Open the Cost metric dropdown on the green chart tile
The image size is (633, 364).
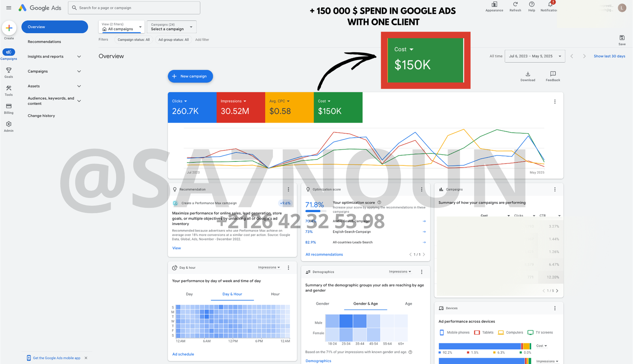pos(324,101)
